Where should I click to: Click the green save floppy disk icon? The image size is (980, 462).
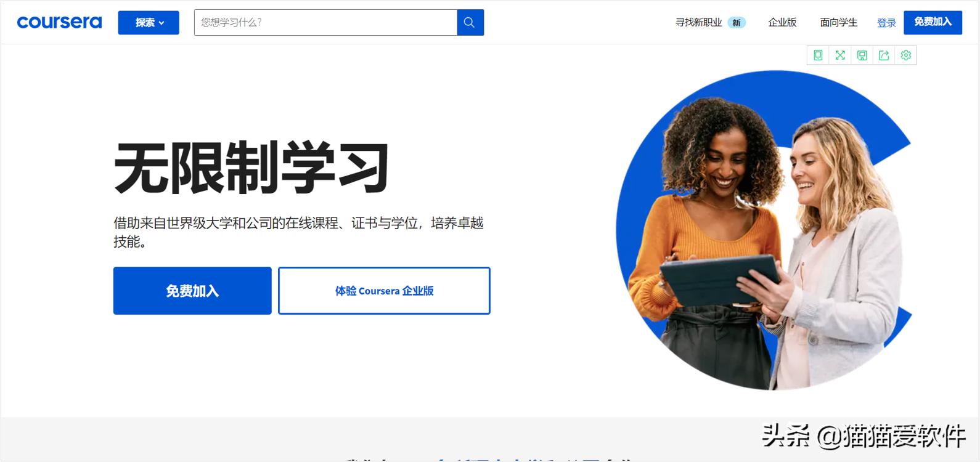pyautogui.click(x=862, y=55)
